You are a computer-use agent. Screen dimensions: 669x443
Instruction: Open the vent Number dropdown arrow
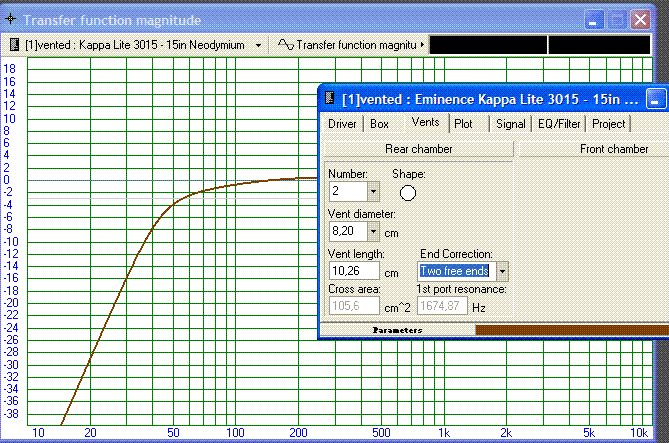[x=373, y=191]
